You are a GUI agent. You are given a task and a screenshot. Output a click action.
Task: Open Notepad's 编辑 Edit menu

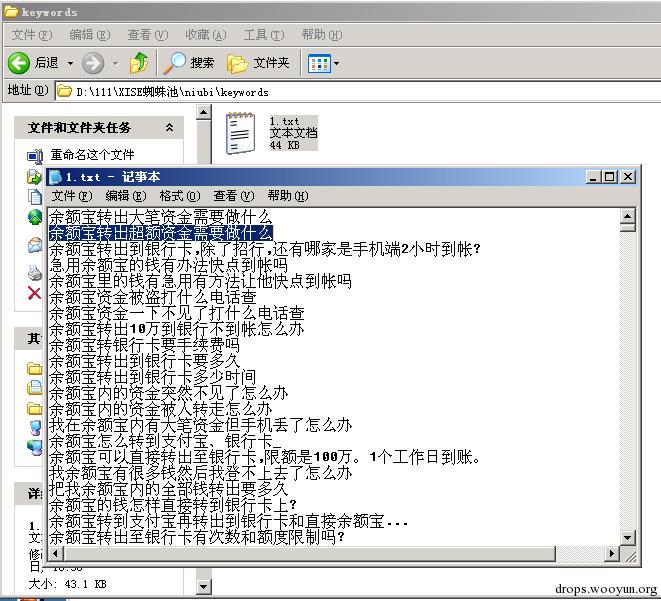[126, 196]
